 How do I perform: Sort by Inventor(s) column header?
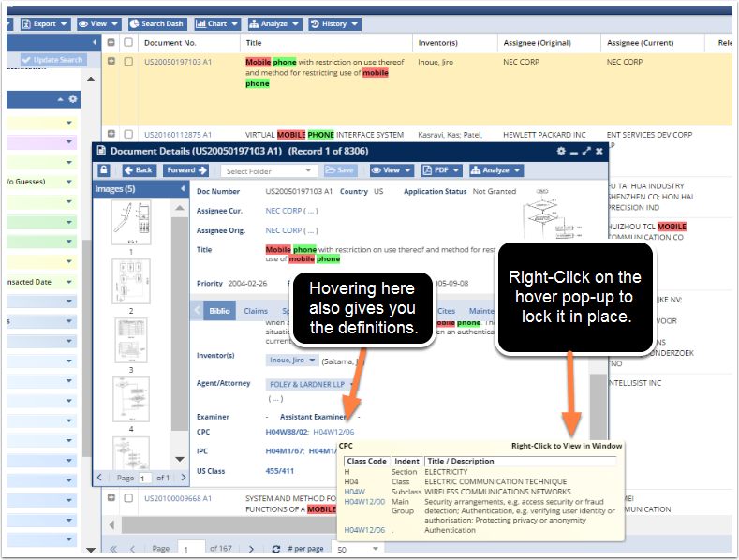pos(437,43)
